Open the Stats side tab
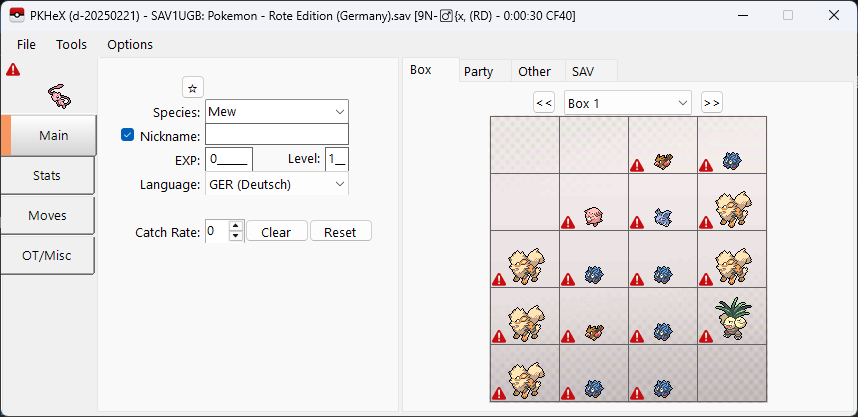 point(47,175)
